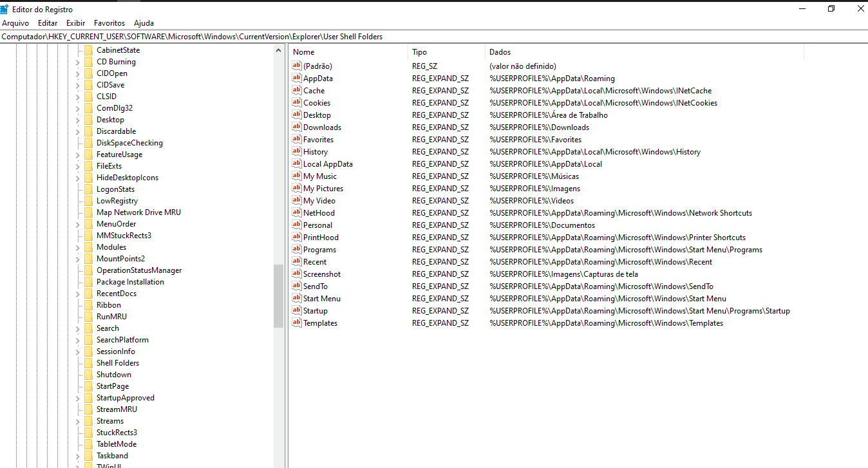Select the Shutdown key in the tree
This screenshot has height=468, width=868.
tap(114, 375)
